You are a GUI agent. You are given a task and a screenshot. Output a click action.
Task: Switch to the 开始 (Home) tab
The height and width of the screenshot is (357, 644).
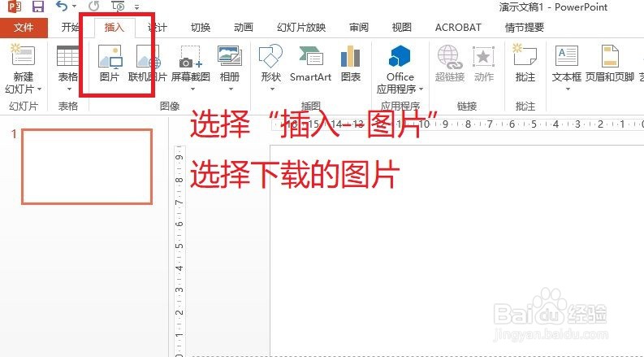70,28
